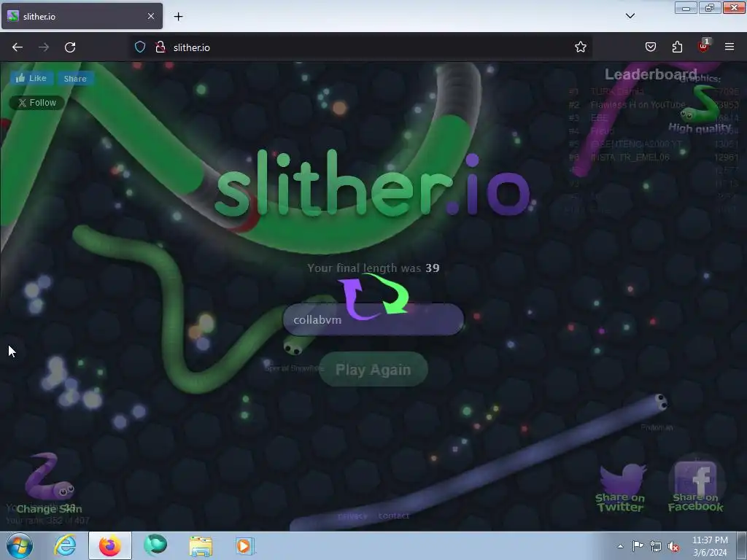The width and height of the screenshot is (747, 560).
Task: Bookmark this page with the star
Action: pyautogui.click(x=580, y=47)
